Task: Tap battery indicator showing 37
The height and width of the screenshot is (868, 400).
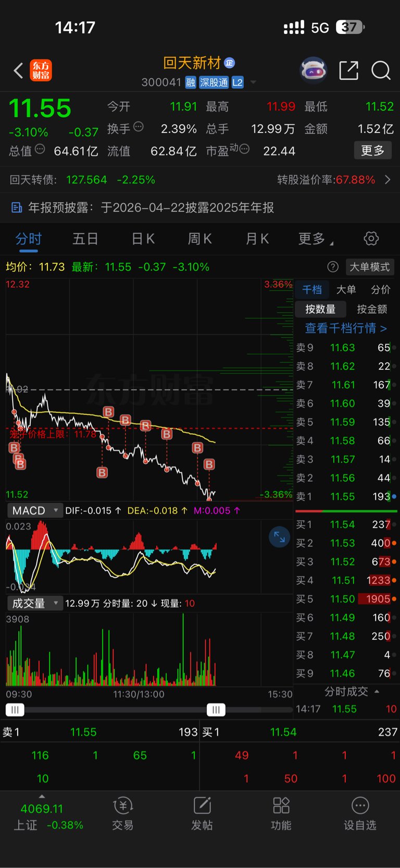Action: click(350, 27)
